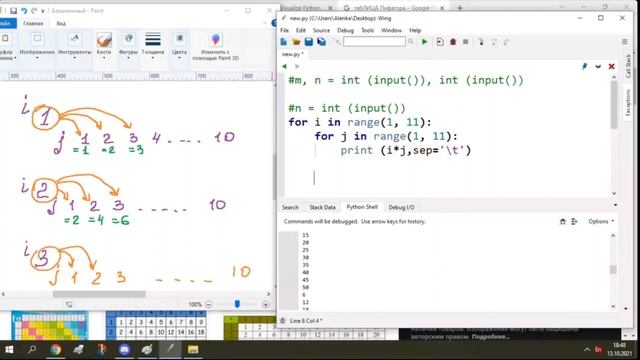Close editor with the red X
The height and width of the screenshot is (360, 640).
click(611, 66)
